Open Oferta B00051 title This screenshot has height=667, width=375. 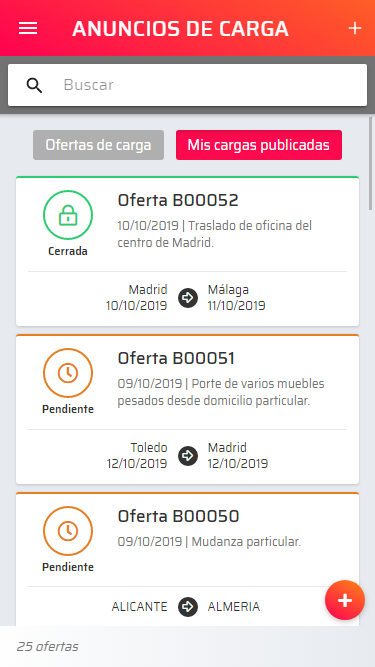pos(176,359)
